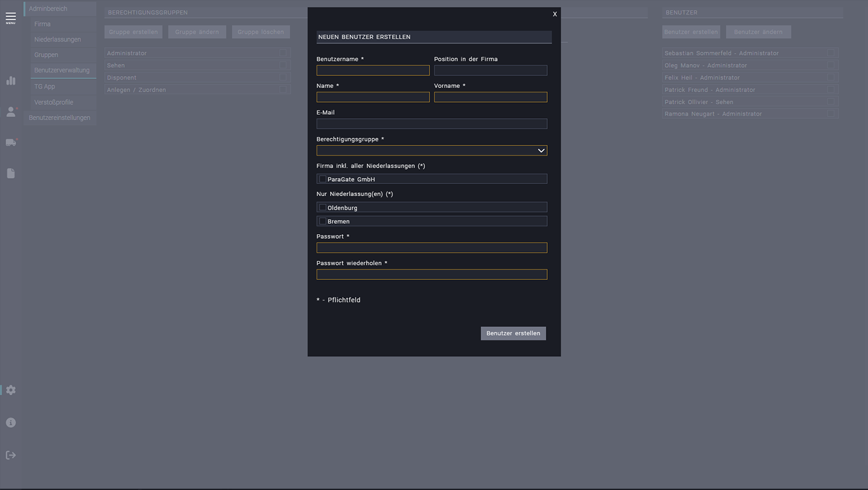Open Niederlassungen in the admin menu

point(57,40)
